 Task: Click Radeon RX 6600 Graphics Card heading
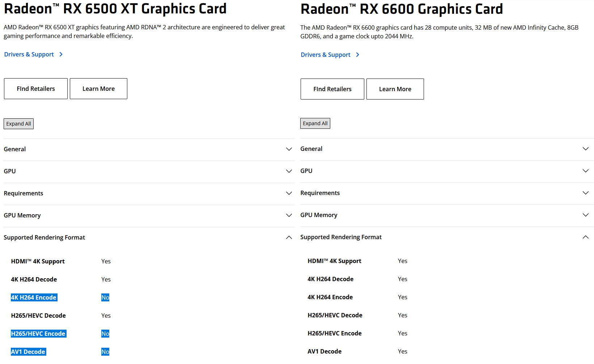[x=402, y=9]
